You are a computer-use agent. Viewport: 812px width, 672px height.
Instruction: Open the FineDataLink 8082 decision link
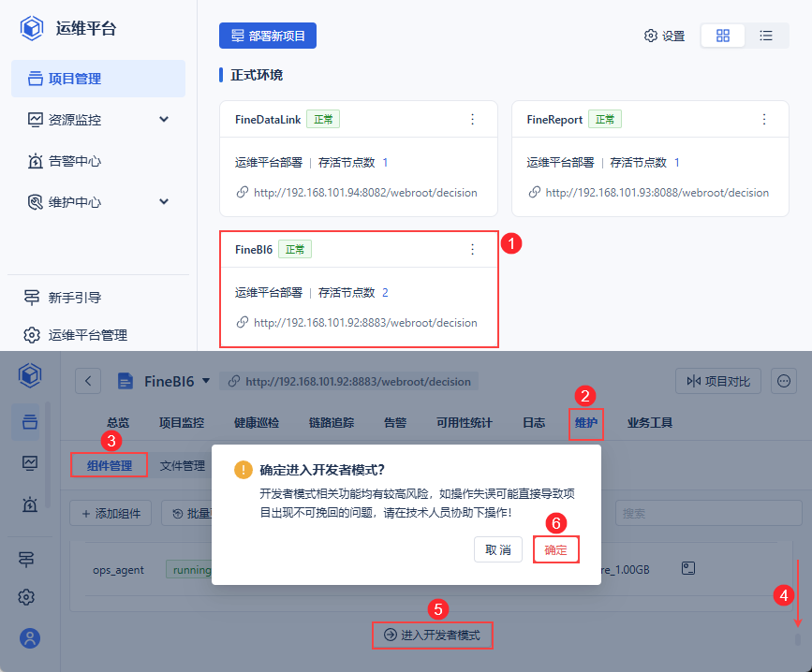[365, 193]
